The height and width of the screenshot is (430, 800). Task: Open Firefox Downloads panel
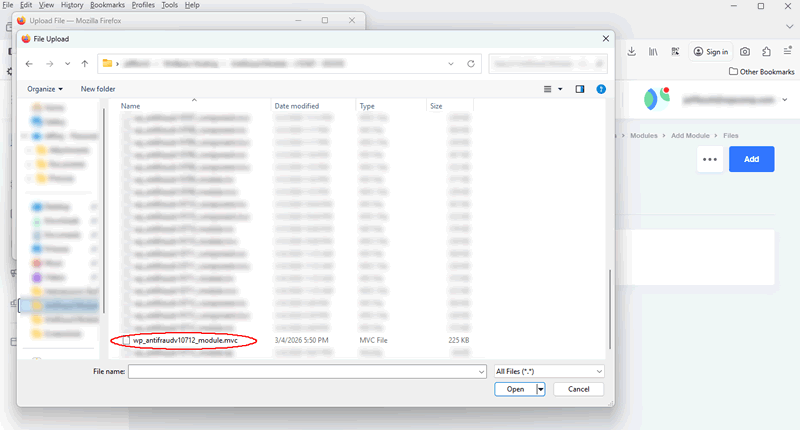tap(632, 51)
